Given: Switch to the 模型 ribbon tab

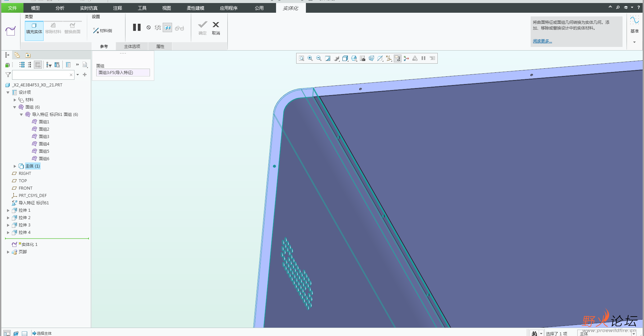Looking at the screenshot, I should 35,8.
